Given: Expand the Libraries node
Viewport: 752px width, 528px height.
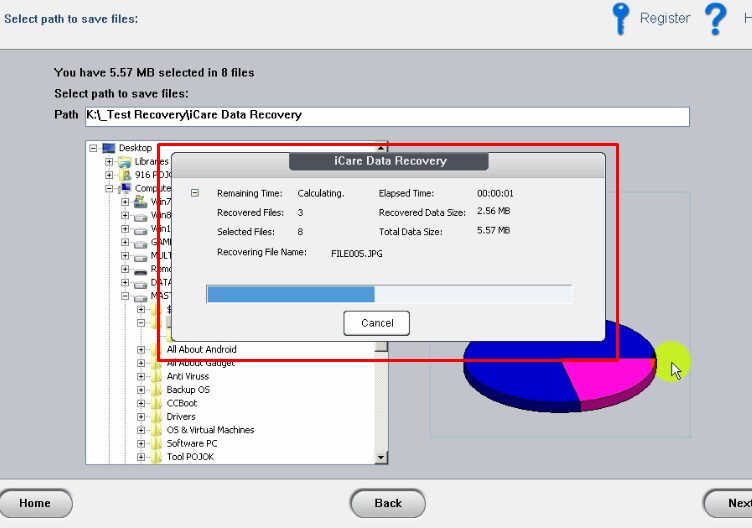Looking at the screenshot, I should pyautogui.click(x=109, y=162).
